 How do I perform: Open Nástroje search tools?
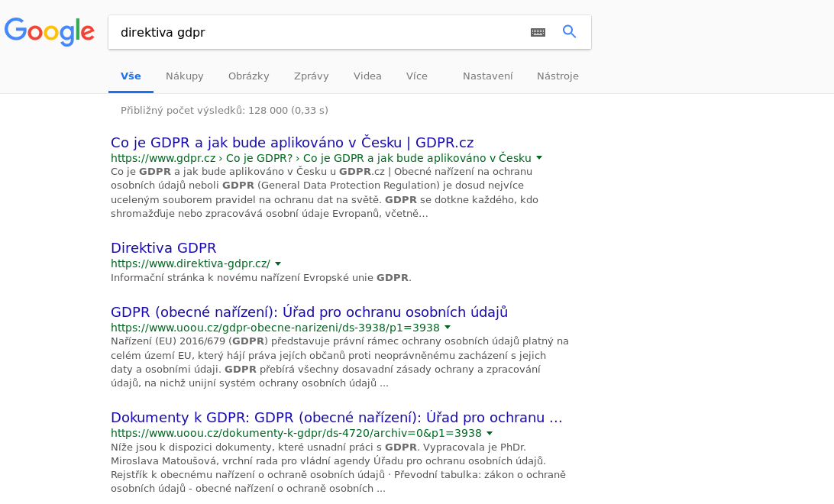(x=558, y=76)
